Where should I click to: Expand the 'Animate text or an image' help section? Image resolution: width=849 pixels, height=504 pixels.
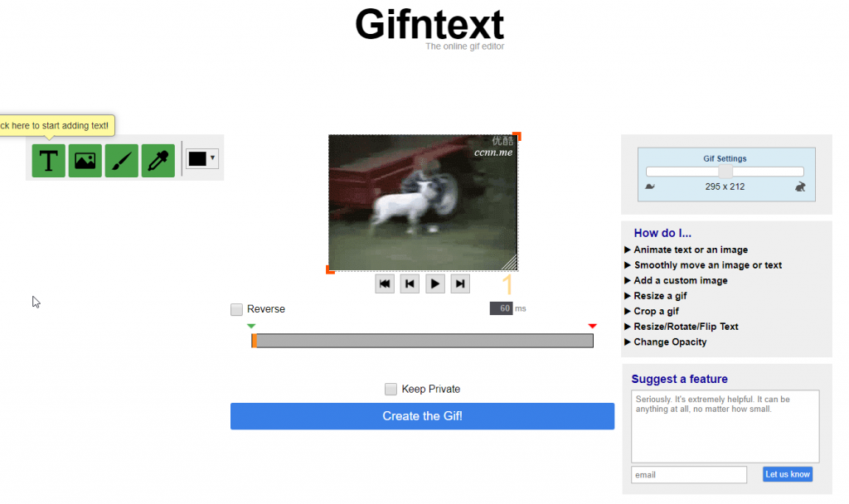[689, 249]
